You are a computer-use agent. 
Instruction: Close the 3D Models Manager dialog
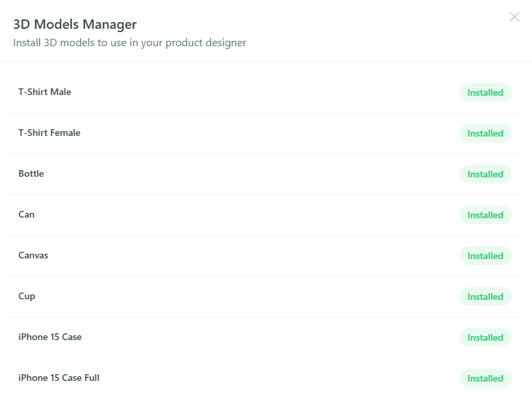click(x=515, y=17)
